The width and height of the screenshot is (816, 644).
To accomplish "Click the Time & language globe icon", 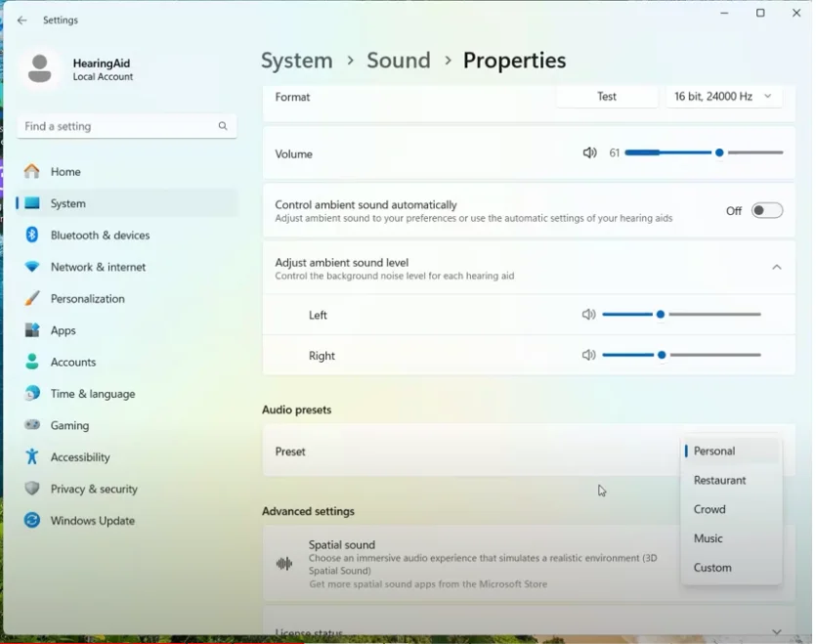I will coord(31,394).
